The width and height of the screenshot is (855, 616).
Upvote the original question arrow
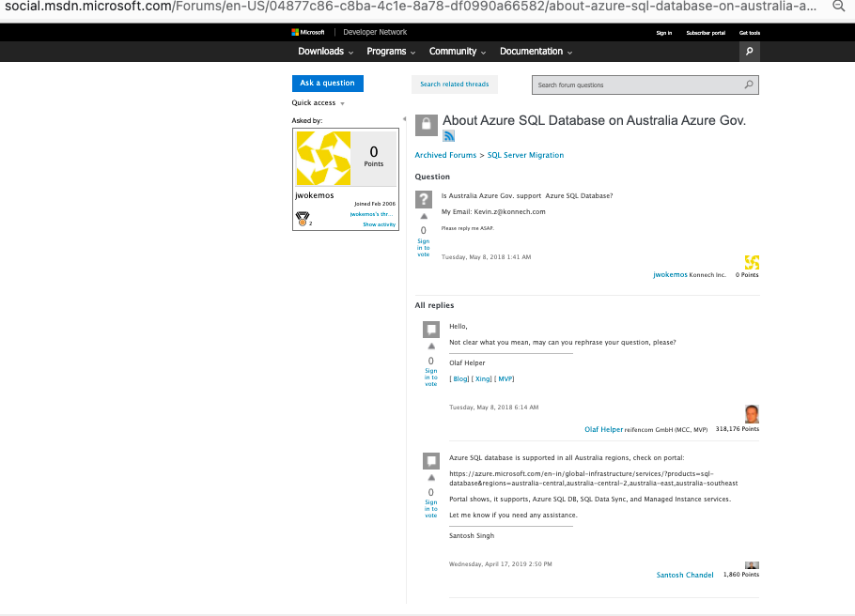coord(424,217)
